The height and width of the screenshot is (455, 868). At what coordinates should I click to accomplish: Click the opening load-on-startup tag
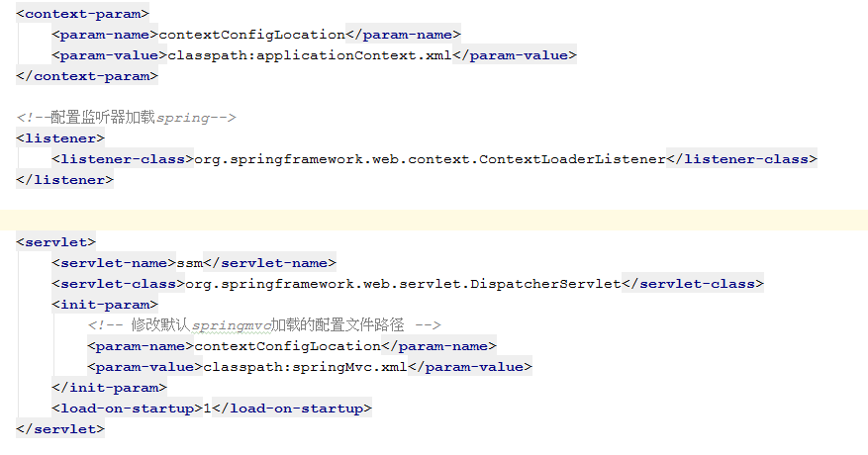[x=127, y=408]
